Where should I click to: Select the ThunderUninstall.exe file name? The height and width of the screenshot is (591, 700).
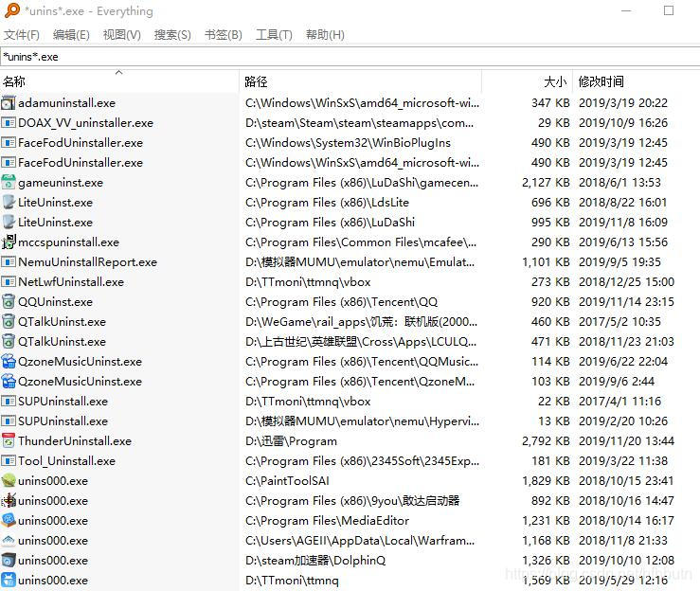point(75,441)
